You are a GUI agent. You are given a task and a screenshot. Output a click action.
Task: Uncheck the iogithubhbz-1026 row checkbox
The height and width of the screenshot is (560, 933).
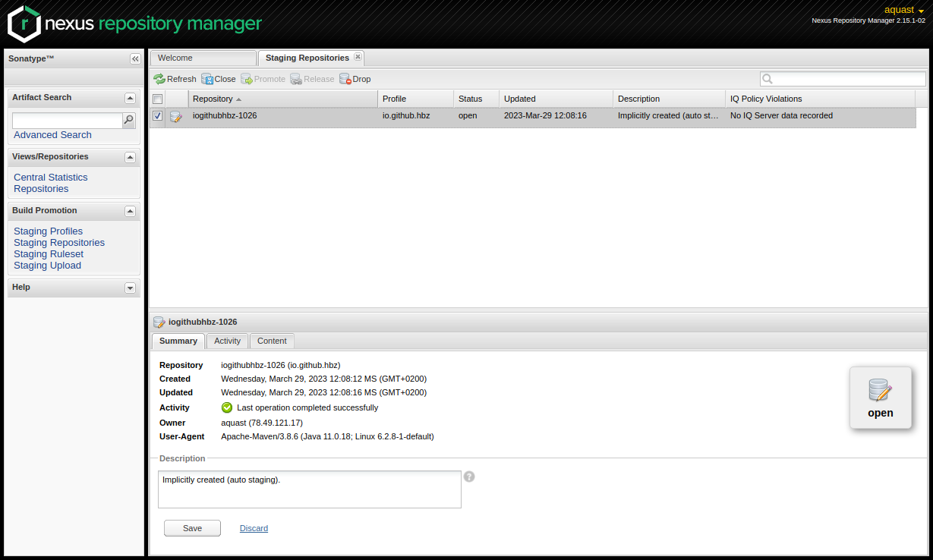(158, 116)
